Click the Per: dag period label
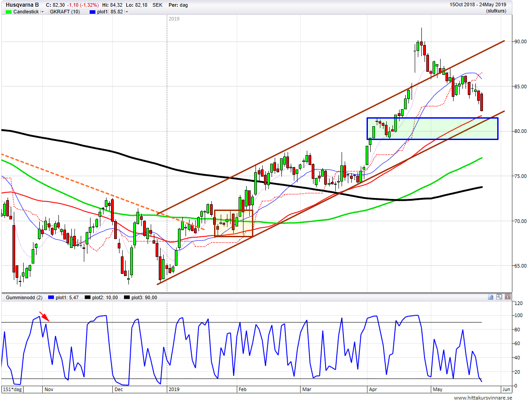The width and height of the screenshot is (532, 400). [178, 5]
